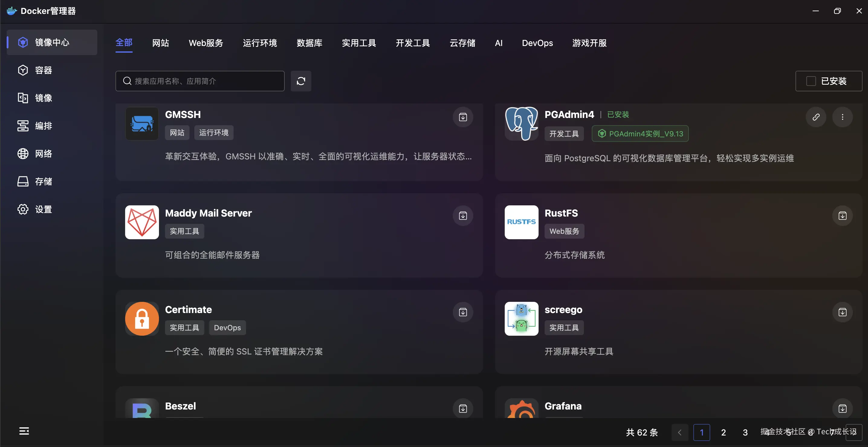Click the application search input field
The height and width of the screenshot is (447, 868).
pos(199,81)
